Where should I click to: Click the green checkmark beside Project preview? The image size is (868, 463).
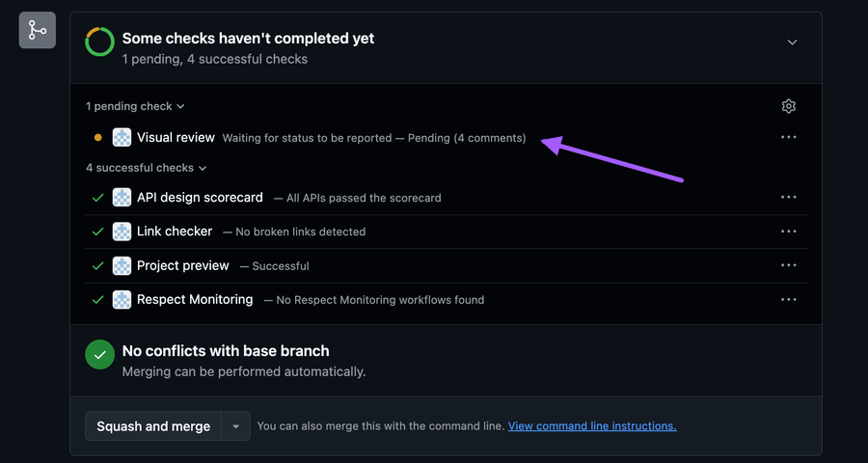point(98,266)
